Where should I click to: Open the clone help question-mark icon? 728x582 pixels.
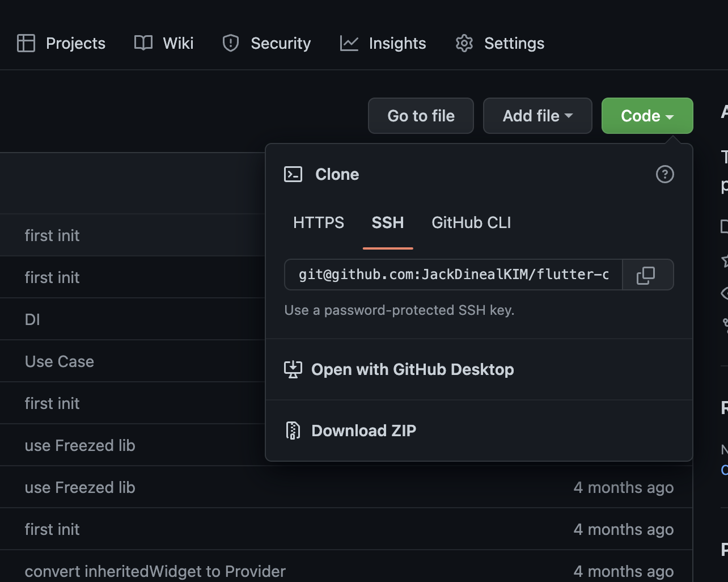coord(665,174)
